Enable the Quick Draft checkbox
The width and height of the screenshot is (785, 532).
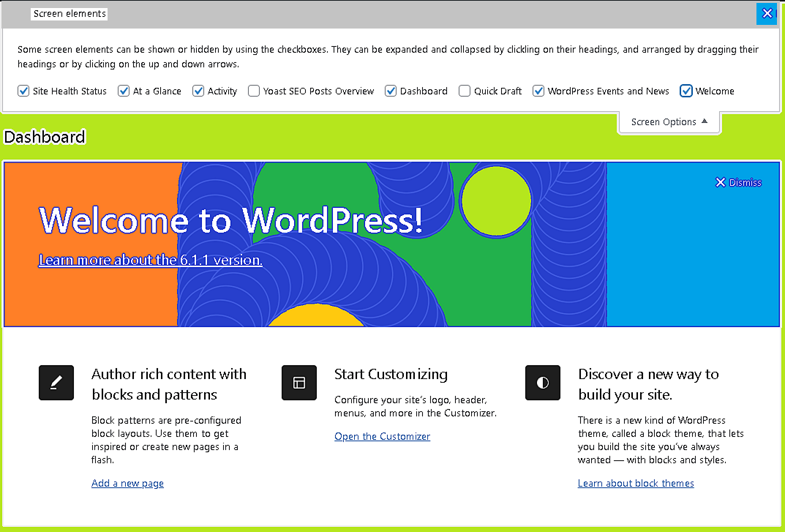tap(465, 91)
